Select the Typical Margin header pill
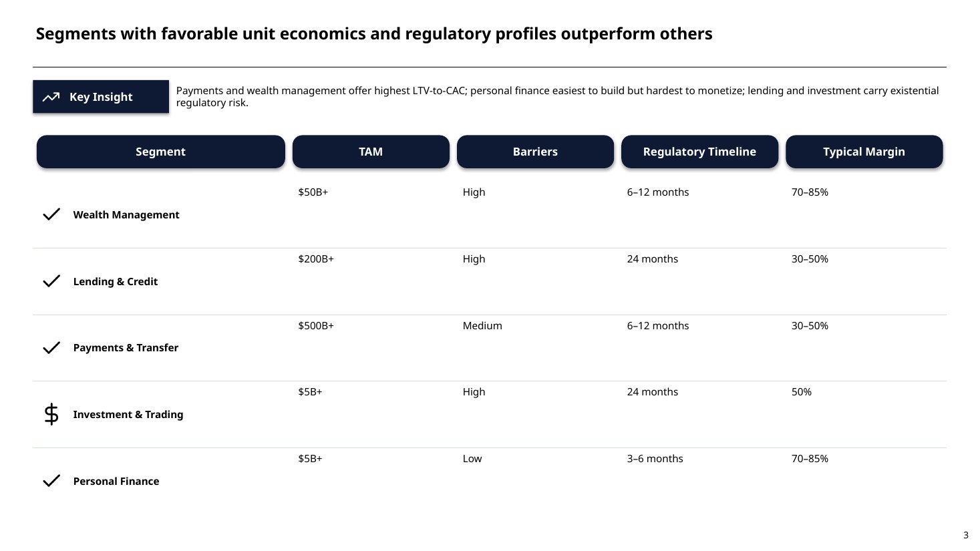Image resolution: width=980 pixels, height=551 pixels. [x=864, y=152]
